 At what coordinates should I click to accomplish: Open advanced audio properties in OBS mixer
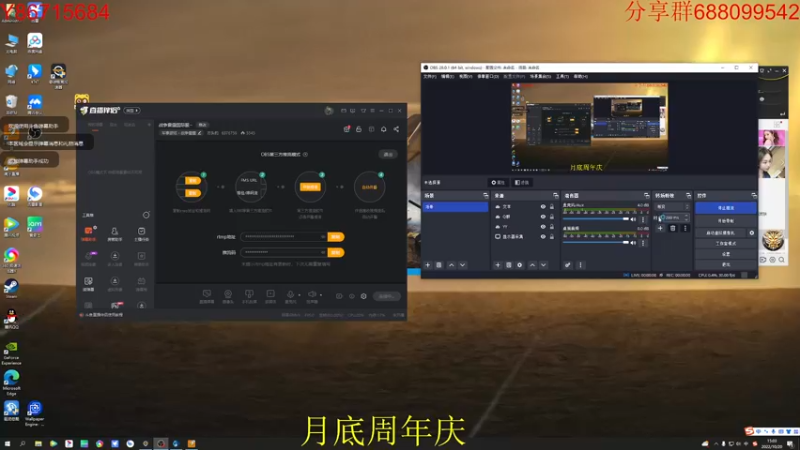567,265
